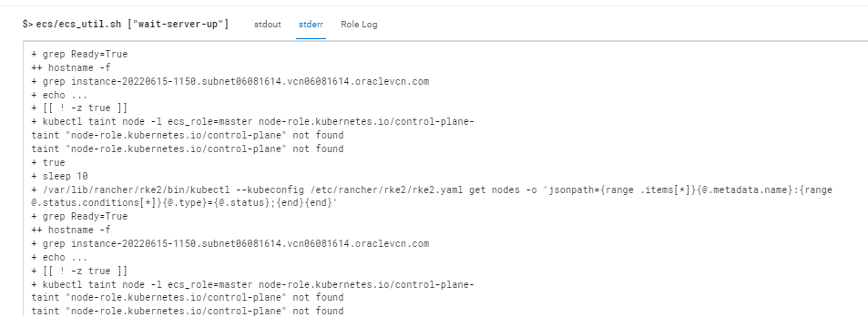Image resolution: width=868 pixels, height=328 pixels.
Task: Click the first grep instance-20220615-1150 hostname line
Action: point(230,81)
